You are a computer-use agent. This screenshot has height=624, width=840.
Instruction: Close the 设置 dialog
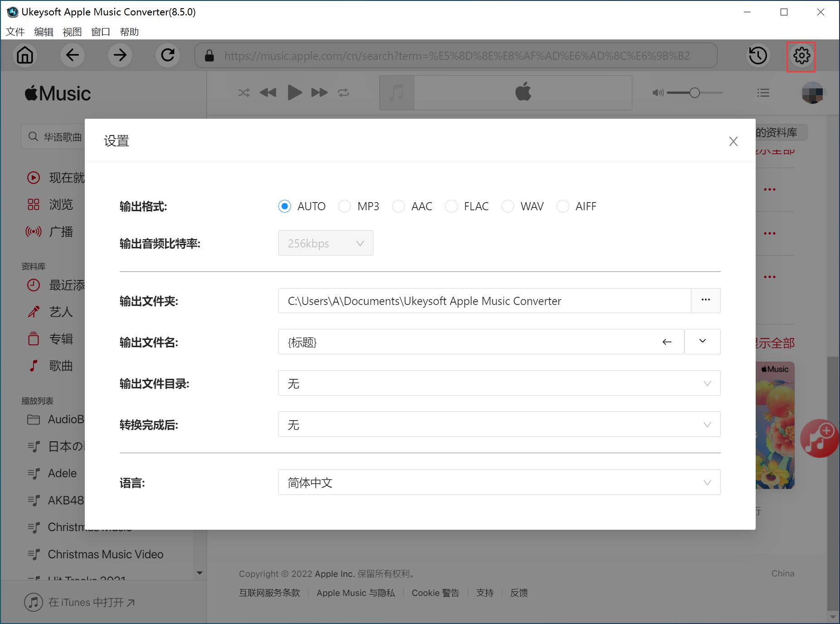coord(733,141)
